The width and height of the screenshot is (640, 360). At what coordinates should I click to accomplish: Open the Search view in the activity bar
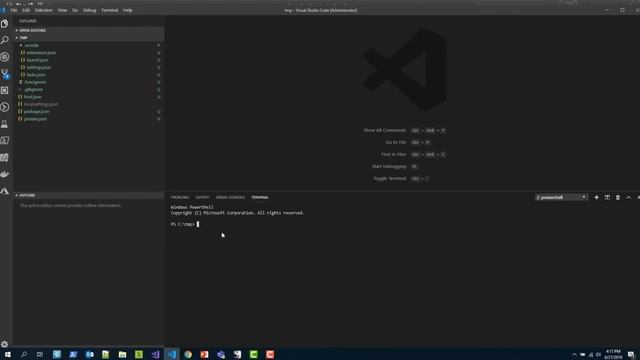point(4,40)
